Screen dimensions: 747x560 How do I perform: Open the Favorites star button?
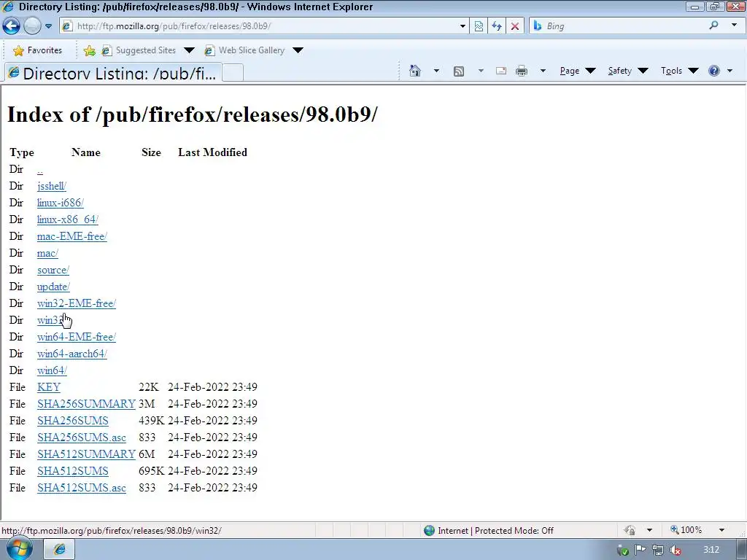pyautogui.click(x=38, y=50)
